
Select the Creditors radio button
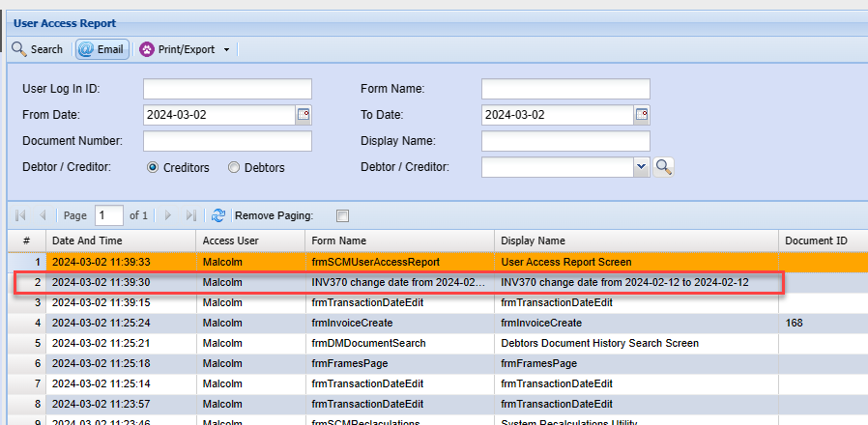153,168
